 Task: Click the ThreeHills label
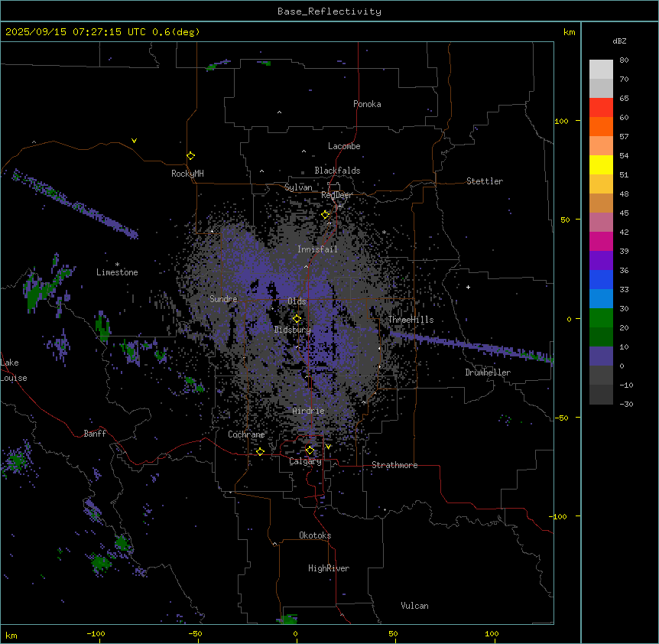point(411,320)
